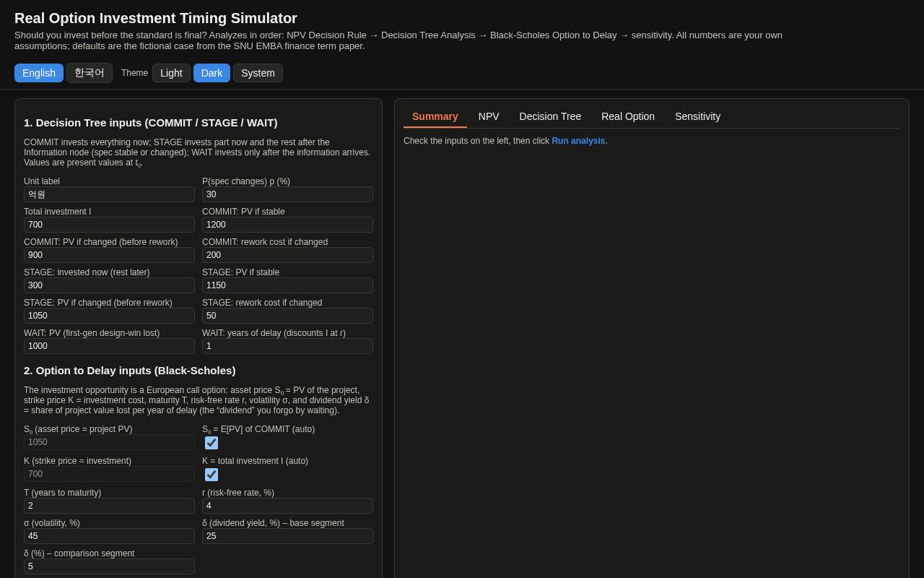
Task: Switch to the Real Option tab
Action: coord(628,116)
